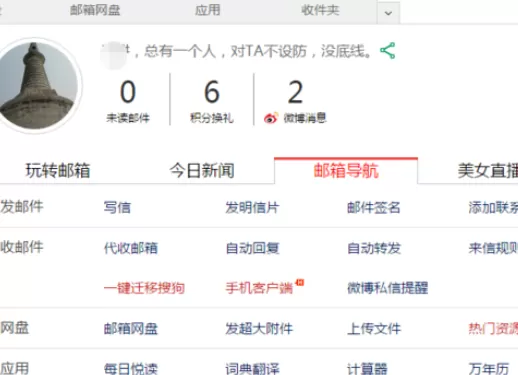Screen dimensions: 518x375
Task: Click the 自动回复 link
Action: (252, 248)
